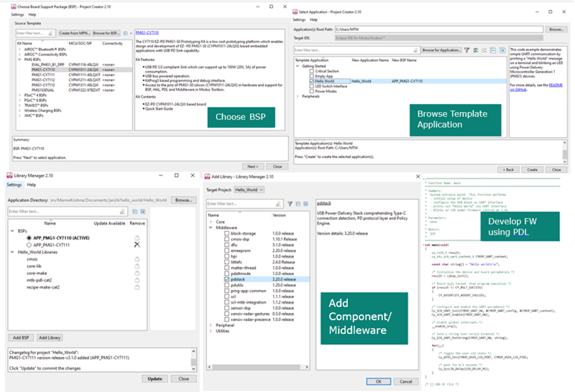Click the horizontal scrollbar in Add Library list
This screenshot has width=575, height=392.
(x=256, y=367)
